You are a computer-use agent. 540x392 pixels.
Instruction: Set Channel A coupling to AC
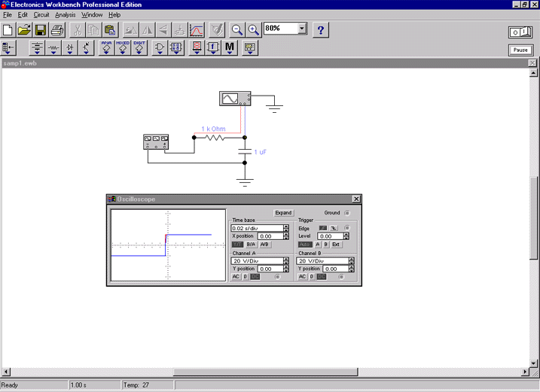[236, 277]
